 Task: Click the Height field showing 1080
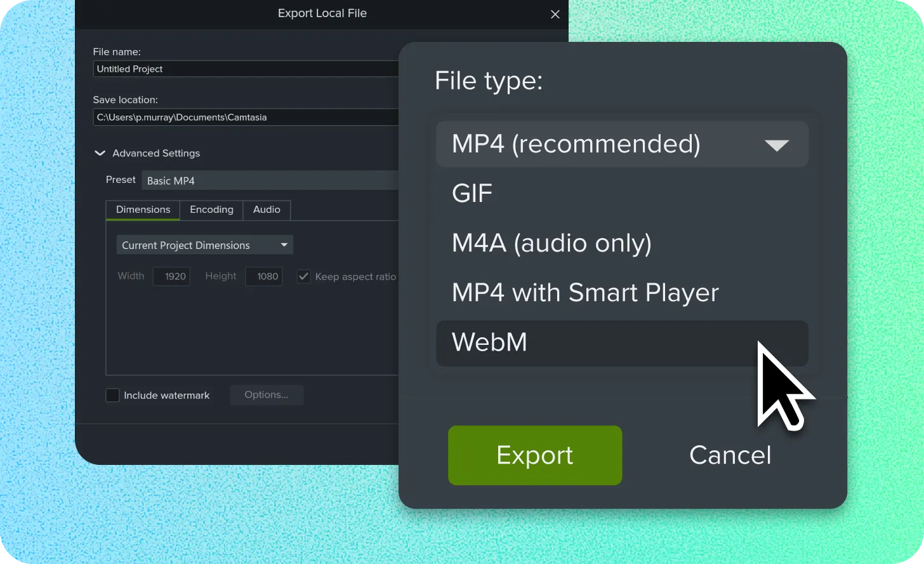[264, 276]
